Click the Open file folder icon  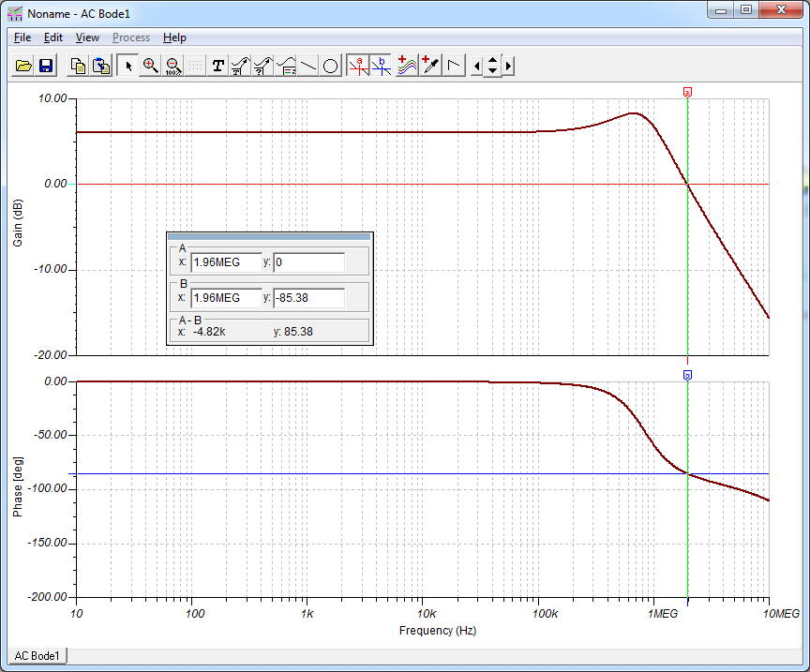(x=23, y=66)
